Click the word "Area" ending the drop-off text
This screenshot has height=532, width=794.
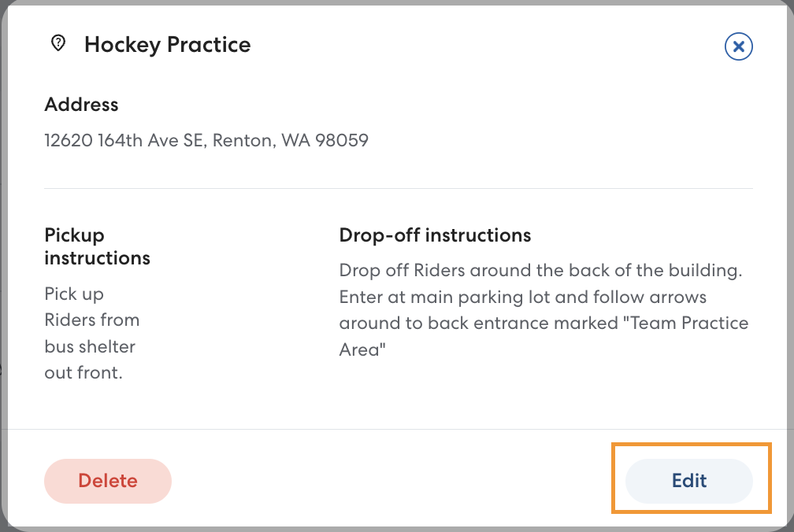[361, 350]
